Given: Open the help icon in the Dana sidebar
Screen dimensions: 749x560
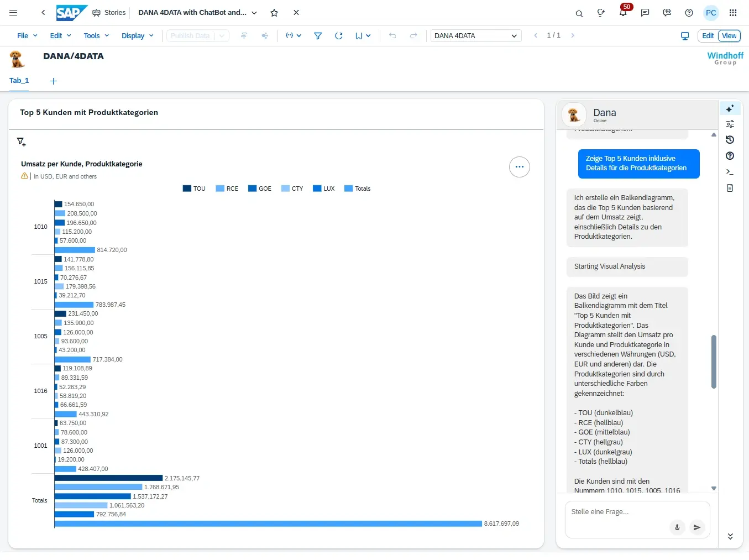Looking at the screenshot, I should click(730, 156).
